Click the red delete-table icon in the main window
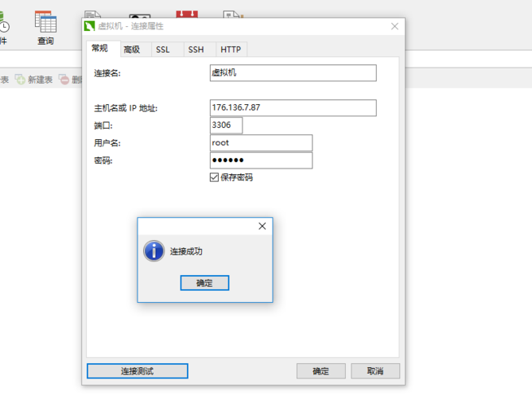532x407 pixels. click(63, 80)
